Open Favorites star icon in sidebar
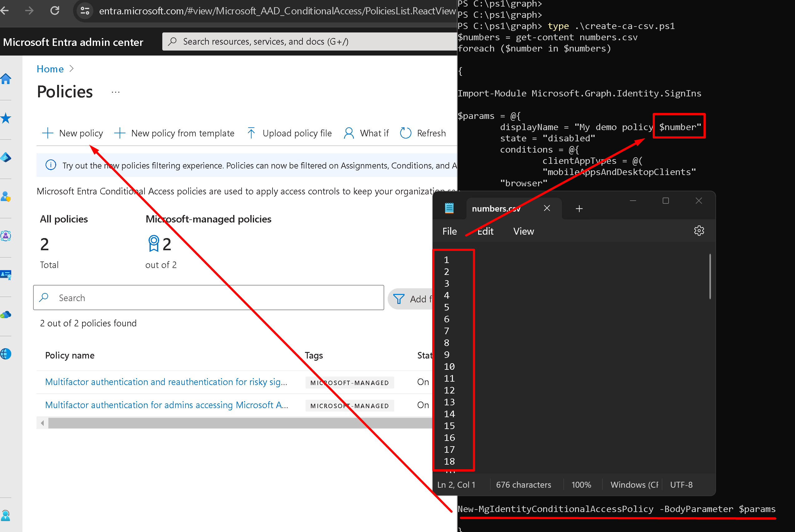This screenshot has height=532, width=795. coord(6,118)
